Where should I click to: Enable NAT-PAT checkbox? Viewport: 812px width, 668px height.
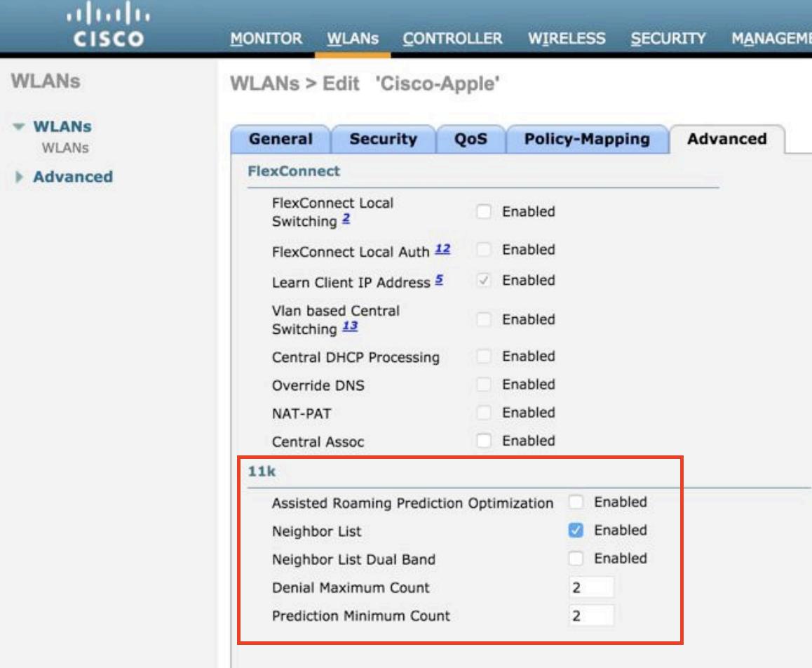point(484,413)
